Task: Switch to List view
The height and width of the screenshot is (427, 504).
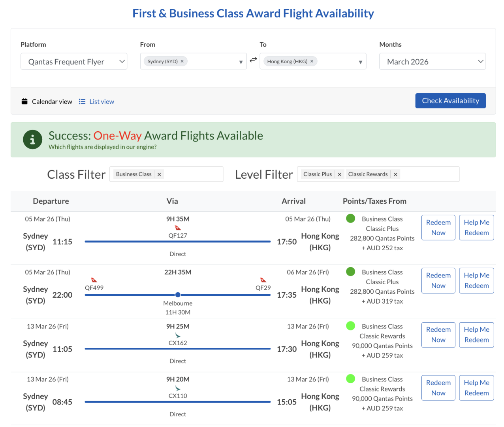Action: click(x=97, y=102)
